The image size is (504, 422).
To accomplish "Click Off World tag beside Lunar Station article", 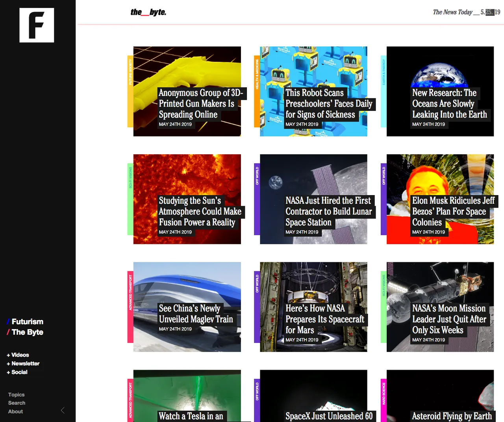I will tap(257, 199).
